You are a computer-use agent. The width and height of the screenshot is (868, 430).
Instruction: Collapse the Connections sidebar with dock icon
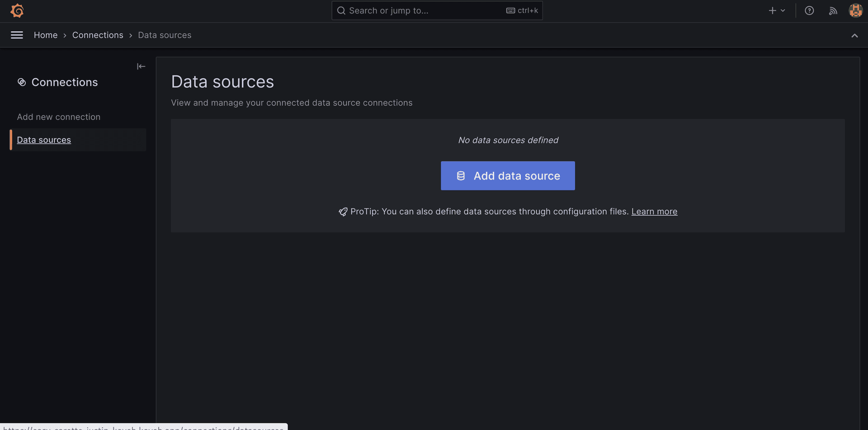(x=141, y=66)
